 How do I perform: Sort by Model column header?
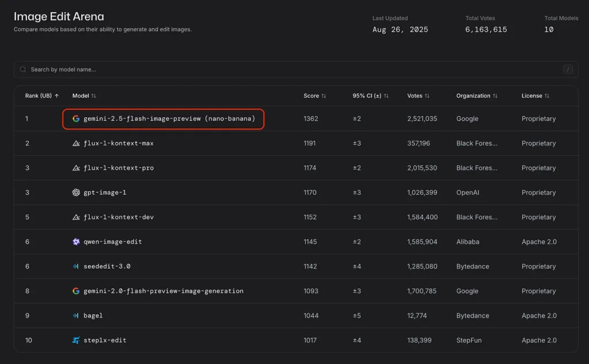click(x=84, y=96)
